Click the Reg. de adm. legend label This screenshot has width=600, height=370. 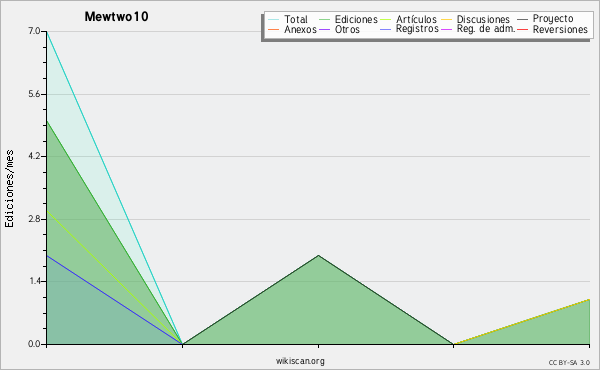(x=486, y=29)
